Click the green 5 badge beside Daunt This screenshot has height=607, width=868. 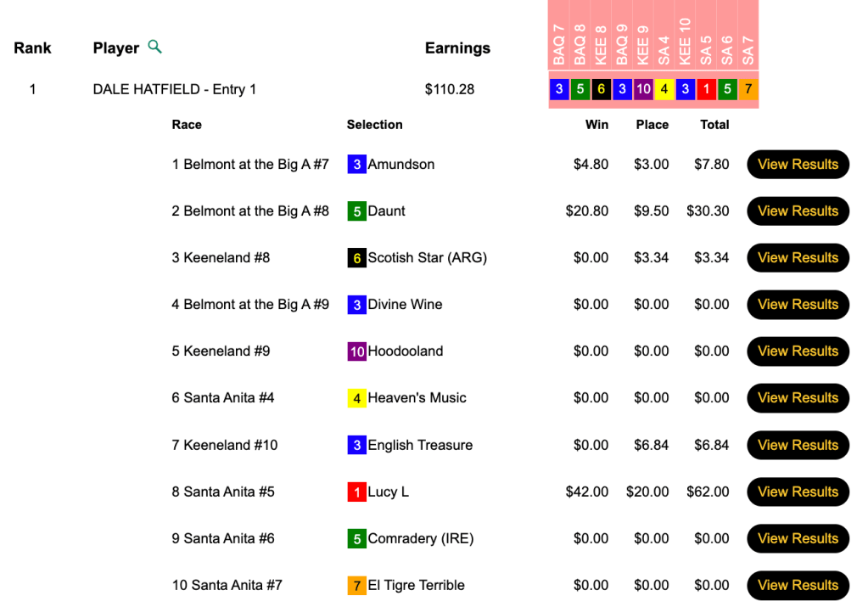356,211
